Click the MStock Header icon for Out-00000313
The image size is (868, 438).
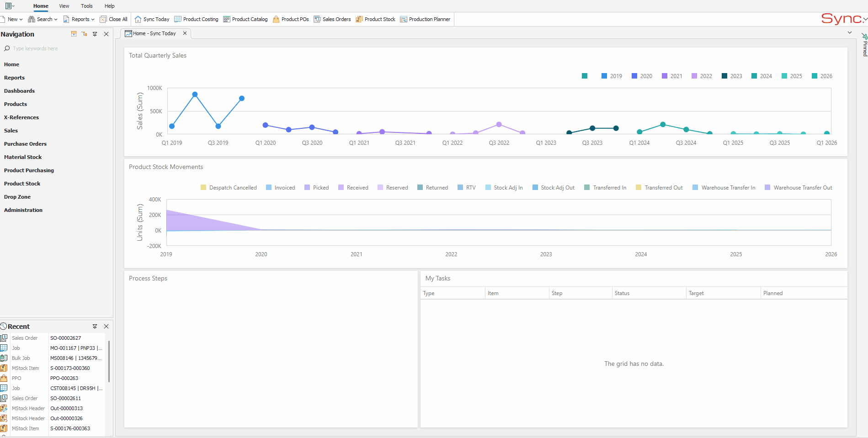tap(4, 408)
